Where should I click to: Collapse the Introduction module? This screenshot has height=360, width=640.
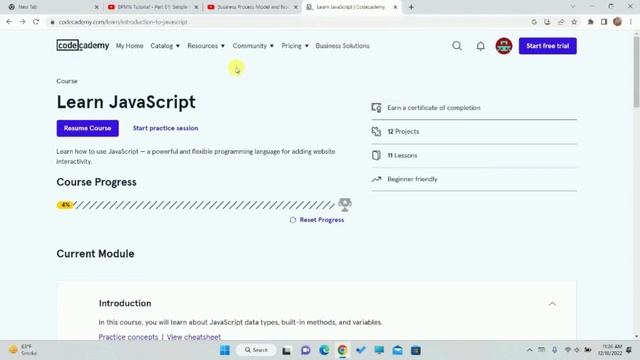click(552, 304)
